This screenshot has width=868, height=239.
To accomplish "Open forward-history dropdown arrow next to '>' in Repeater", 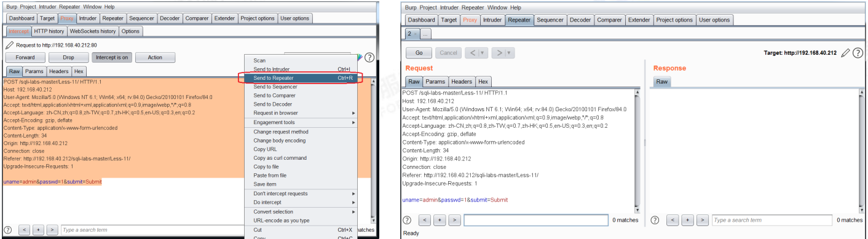I will (510, 53).
